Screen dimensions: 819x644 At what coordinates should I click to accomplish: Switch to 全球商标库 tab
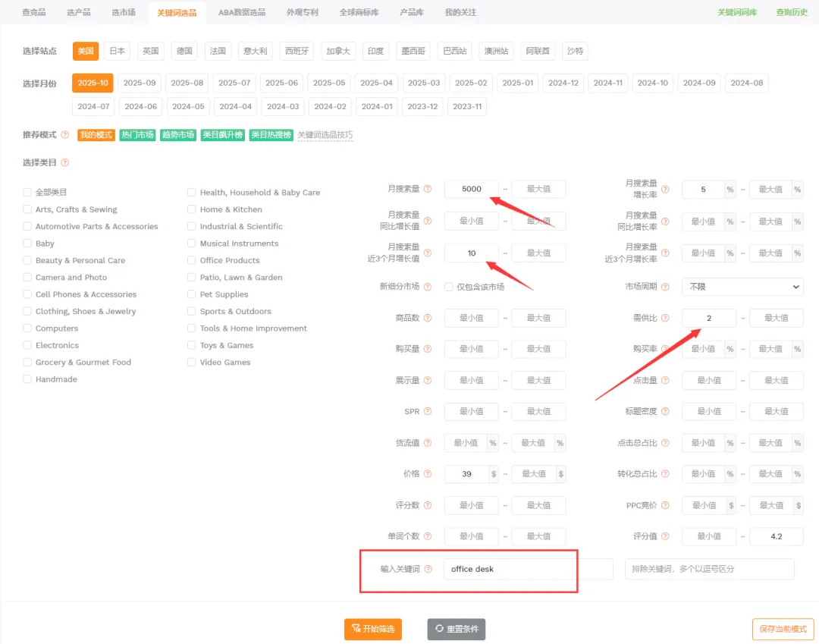coord(359,12)
